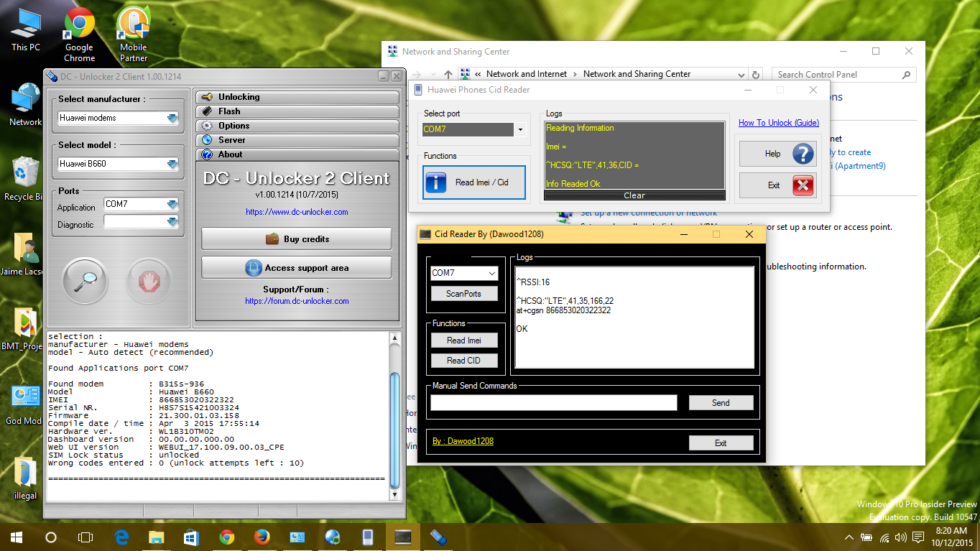This screenshot has height=551, width=980.
Task: Expand the address bar history dropdown arrow
Action: point(741,74)
